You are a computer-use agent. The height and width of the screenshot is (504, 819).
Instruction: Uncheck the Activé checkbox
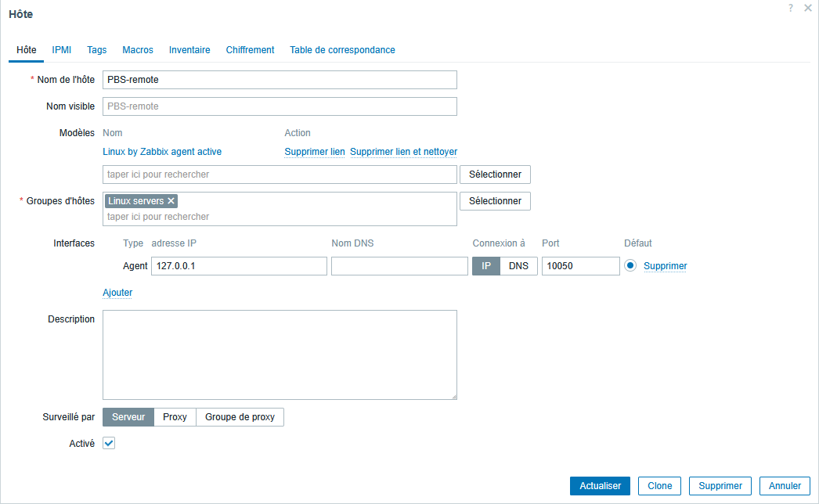(x=108, y=442)
